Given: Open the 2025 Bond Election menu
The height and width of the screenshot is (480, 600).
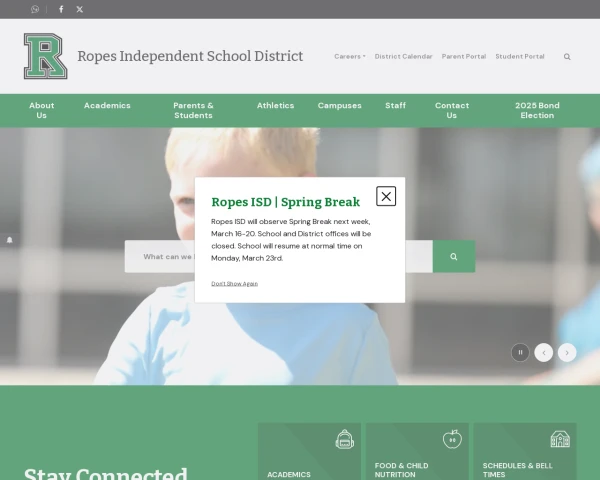Looking at the screenshot, I should 537,110.
